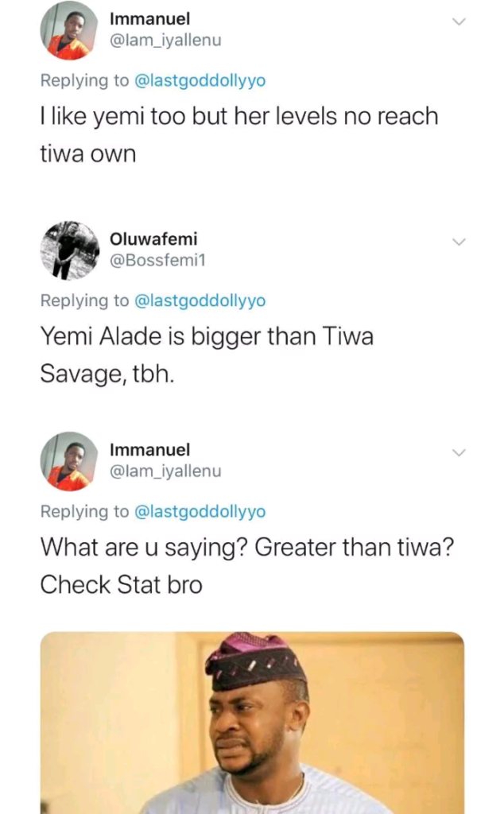
Task: Tap Immanuel's avatar beside 'I like yemi too' tweet
Action: [x=69, y=31]
